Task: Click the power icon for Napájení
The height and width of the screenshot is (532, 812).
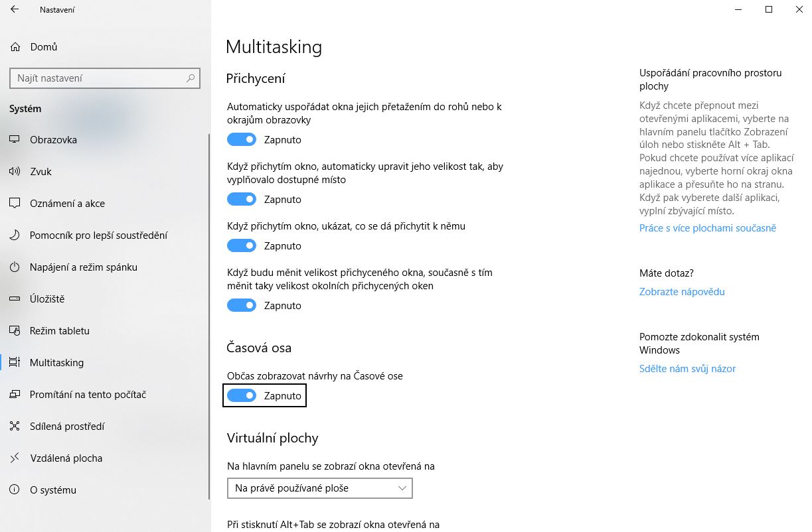Action: (15, 267)
